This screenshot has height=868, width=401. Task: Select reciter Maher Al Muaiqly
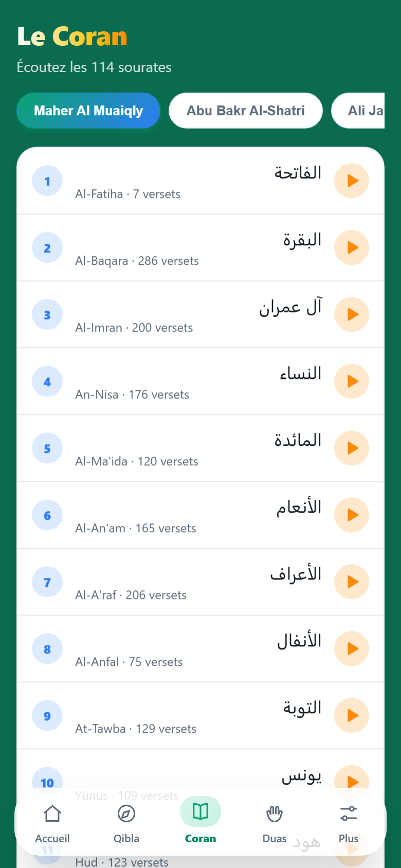(x=88, y=111)
